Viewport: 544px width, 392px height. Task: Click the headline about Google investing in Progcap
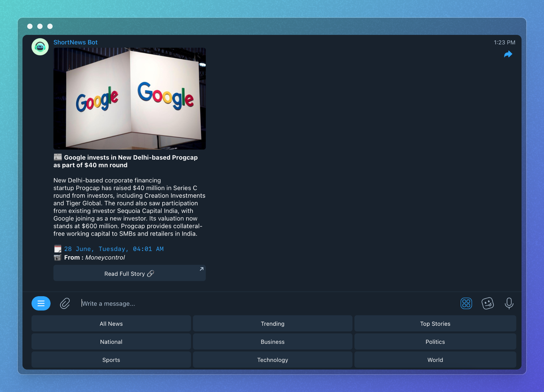126,161
